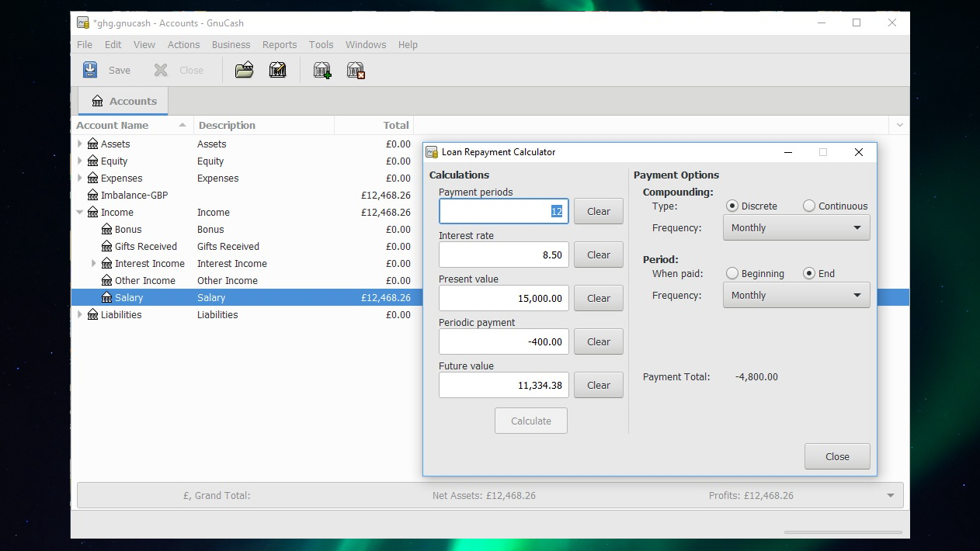Click the Calculate button

click(531, 421)
